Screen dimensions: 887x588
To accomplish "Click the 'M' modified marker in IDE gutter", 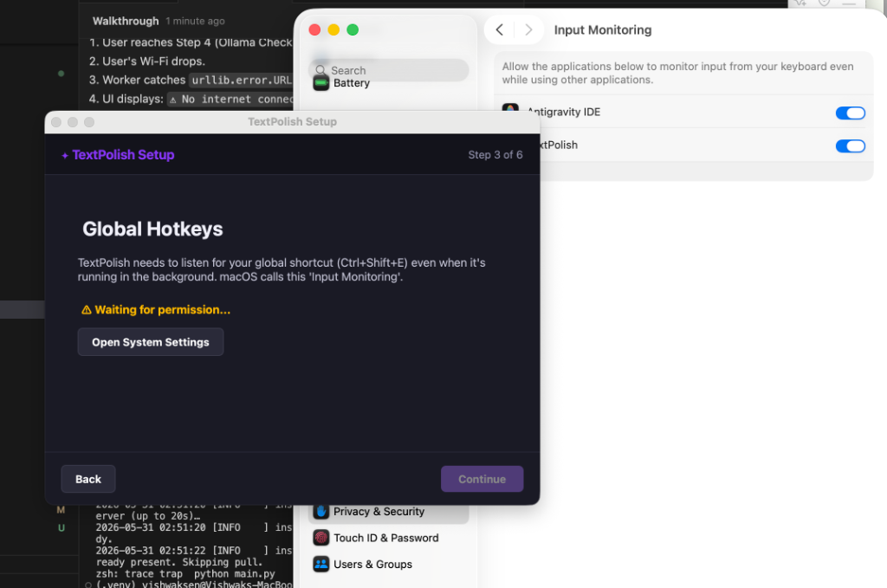I will 62,510.
